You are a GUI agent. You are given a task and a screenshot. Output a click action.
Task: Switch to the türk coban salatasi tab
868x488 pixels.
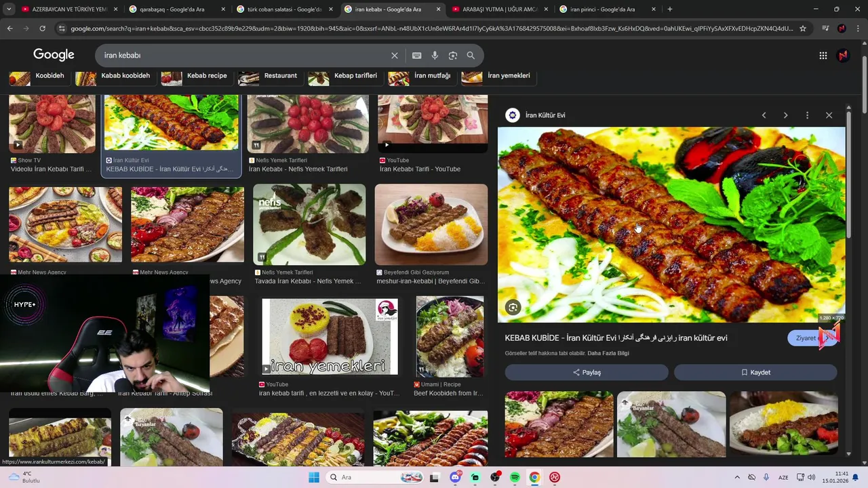pyautogui.click(x=283, y=9)
